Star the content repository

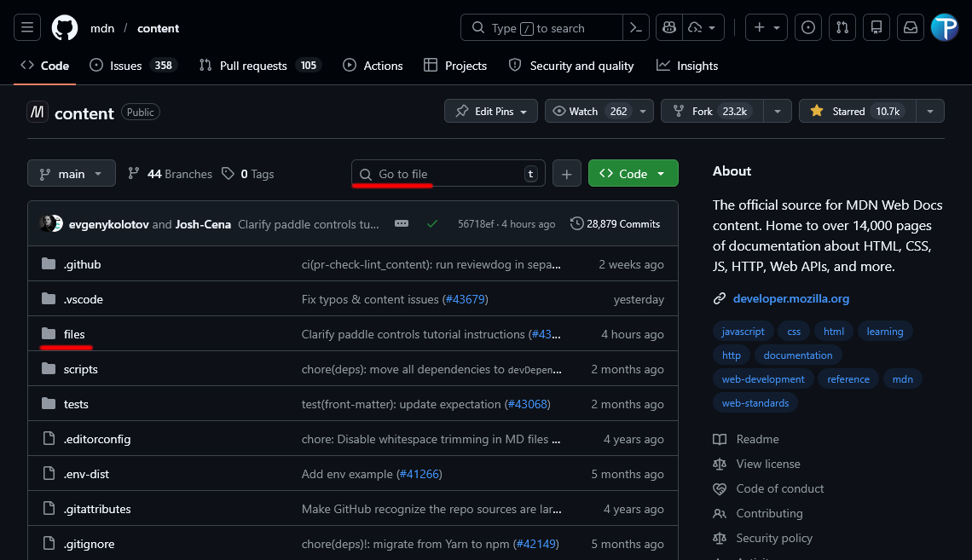(855, 111)
